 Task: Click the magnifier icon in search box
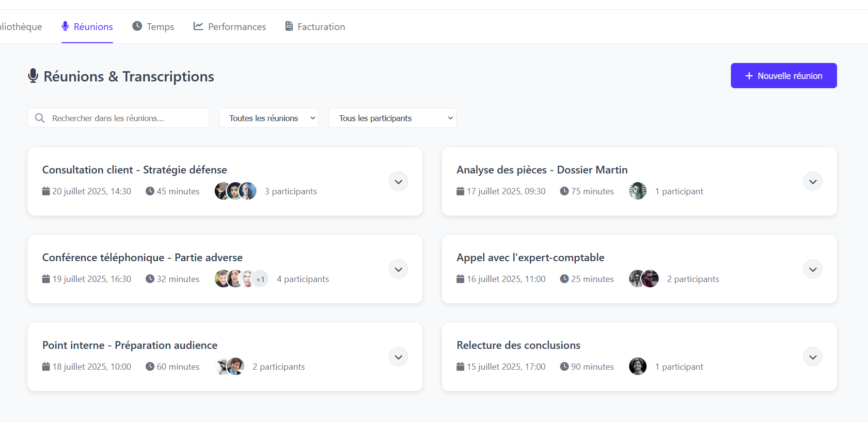click(x=40, y=118)
